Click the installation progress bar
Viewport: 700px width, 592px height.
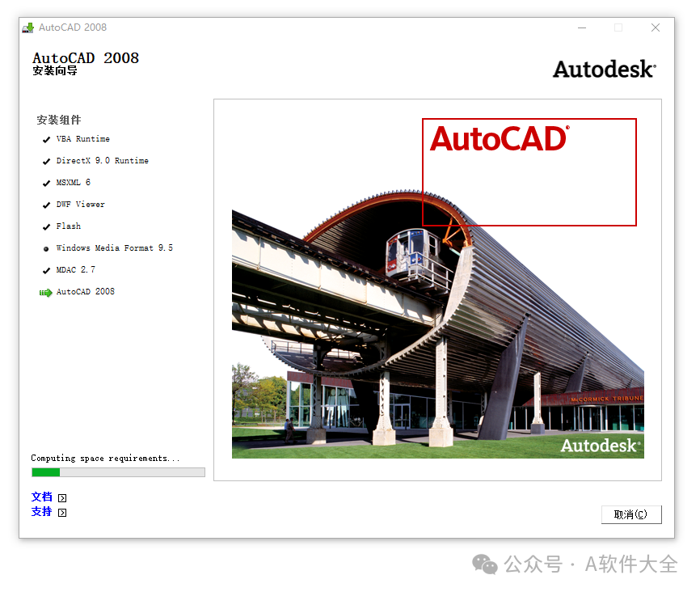118,472
